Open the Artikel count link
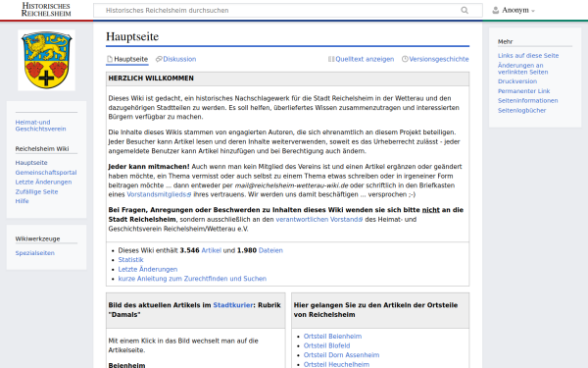Screen dimensions: 588x368 click(x=211, y=250)
